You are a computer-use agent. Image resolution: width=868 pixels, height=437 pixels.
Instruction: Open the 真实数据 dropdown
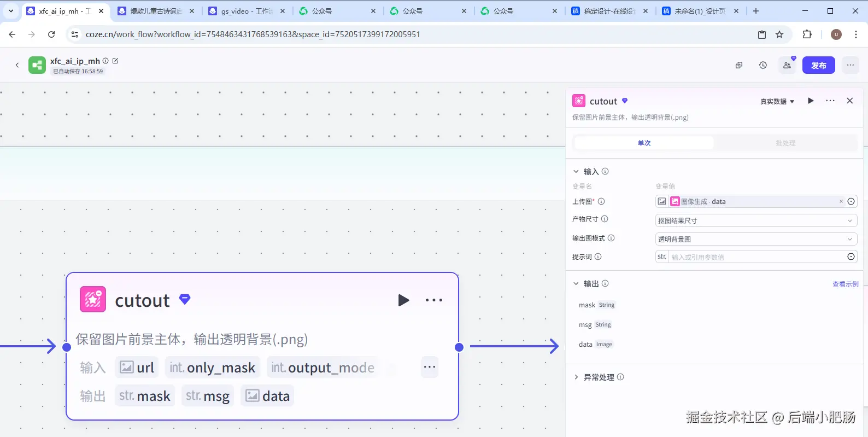coord(777,101)
